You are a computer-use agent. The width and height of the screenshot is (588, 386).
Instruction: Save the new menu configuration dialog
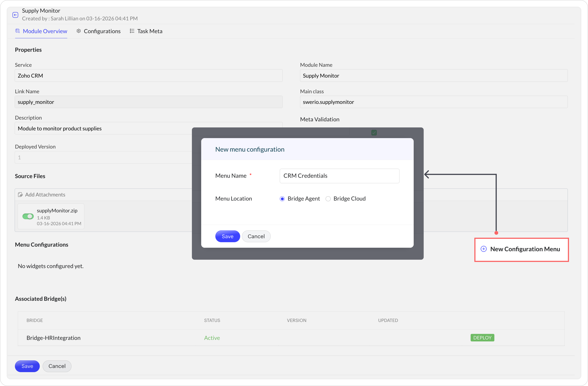[x=227, y=236]
